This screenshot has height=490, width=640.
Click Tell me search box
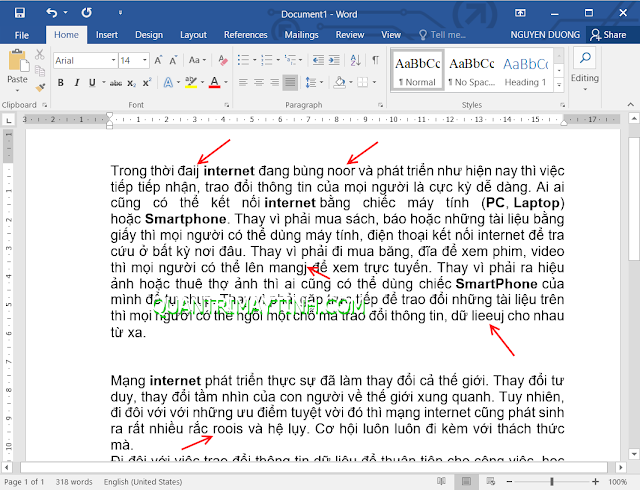coord(442,35)
